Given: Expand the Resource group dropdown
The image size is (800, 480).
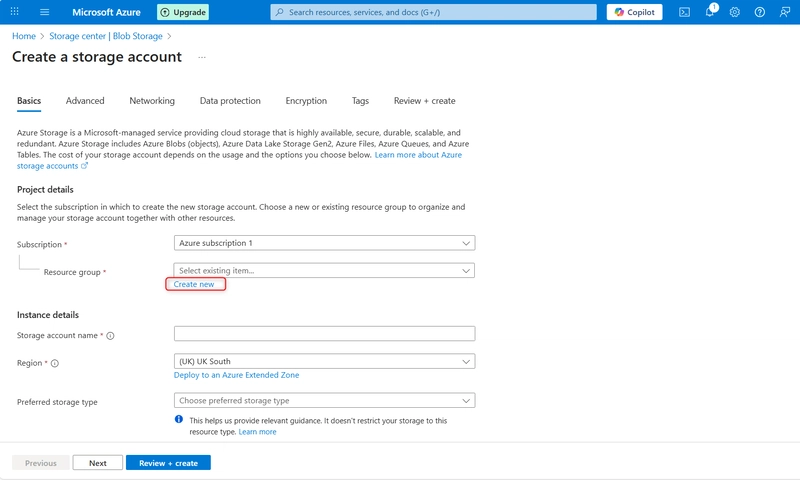Looking at the screenshot, I should [x=324, y=270].
